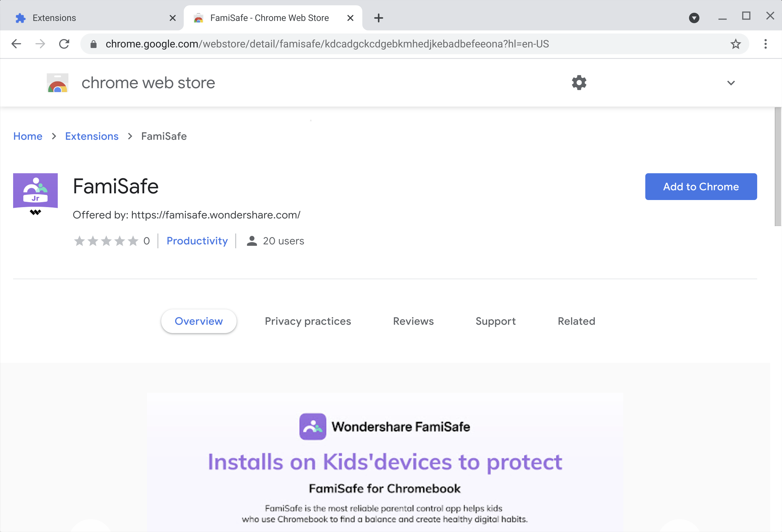Screen dimensions: 782x532
Task: Go to Home breadcrumb link
Action: click(x=28, y=136)
